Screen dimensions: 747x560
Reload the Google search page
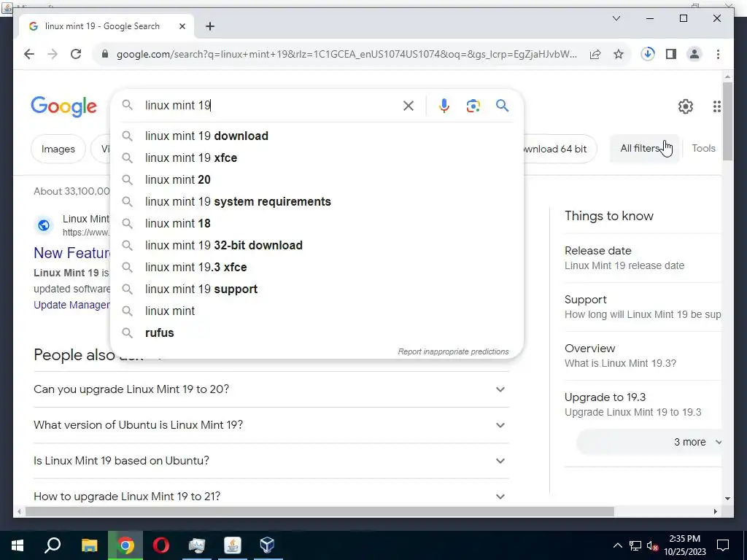pos(76,54)
